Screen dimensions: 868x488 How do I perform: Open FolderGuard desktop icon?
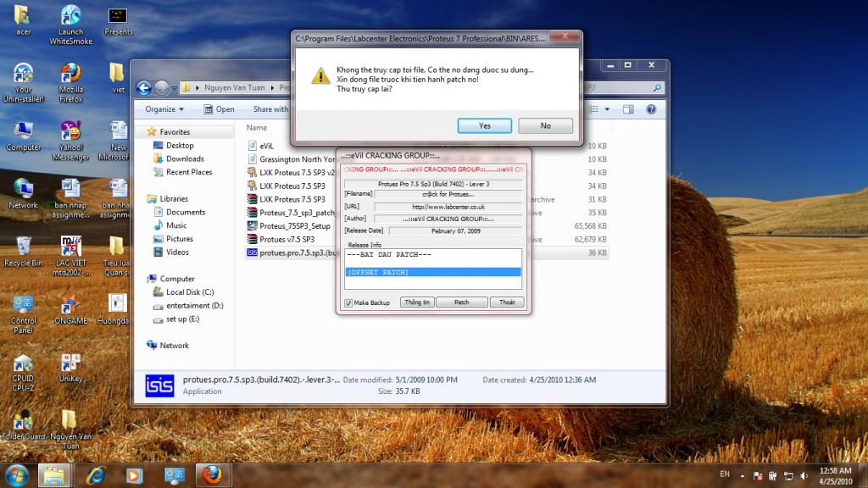coord(23,425)
